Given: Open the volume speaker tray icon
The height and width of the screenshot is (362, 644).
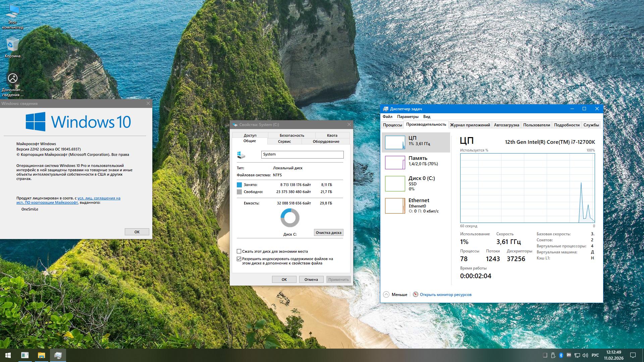Looking at the screenshot, I should coord(585,355).
